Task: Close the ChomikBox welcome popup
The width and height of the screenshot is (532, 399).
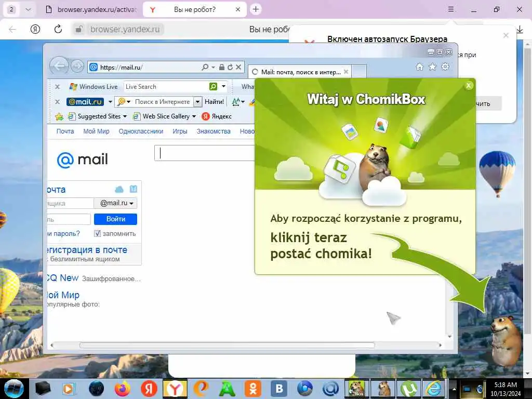Action: [469, 86]
